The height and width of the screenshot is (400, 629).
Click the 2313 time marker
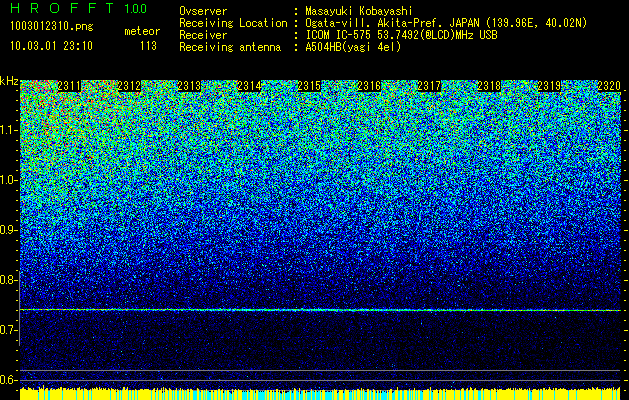click(189, 86)
